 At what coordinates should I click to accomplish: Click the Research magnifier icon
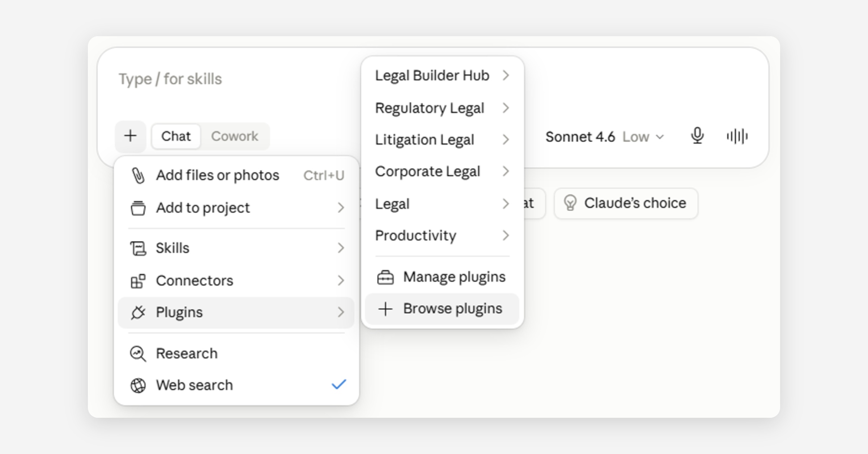point(138,354)
